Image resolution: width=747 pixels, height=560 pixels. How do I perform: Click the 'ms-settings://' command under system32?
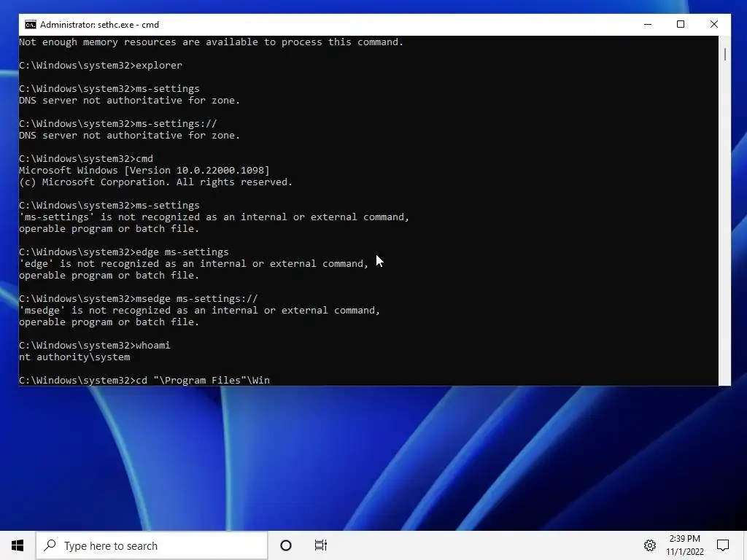[x=117, y=124]
